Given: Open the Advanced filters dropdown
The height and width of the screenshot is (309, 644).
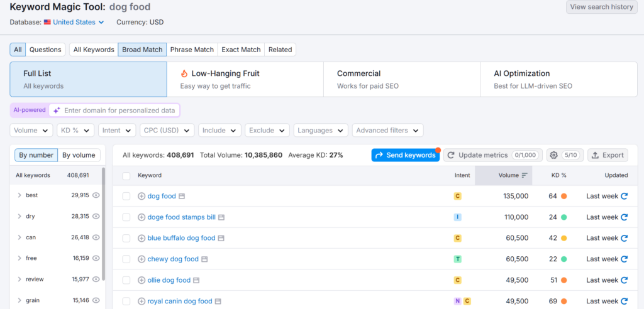Looking at the screenshot, I should tap(387, 131).
